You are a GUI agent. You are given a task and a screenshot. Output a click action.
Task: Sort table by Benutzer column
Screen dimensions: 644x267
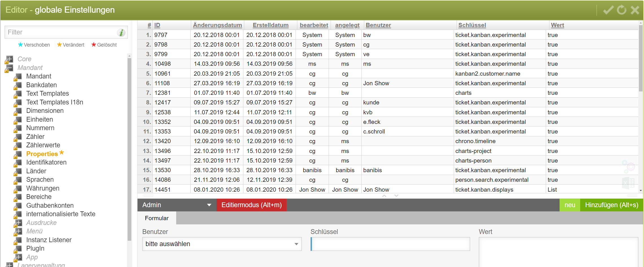tap(378, 25)
